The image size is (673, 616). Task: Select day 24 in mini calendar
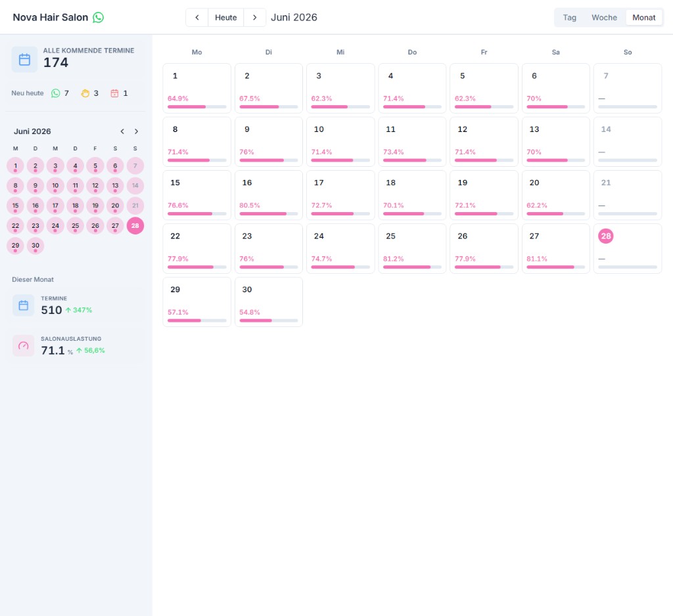tap(55, 226)
